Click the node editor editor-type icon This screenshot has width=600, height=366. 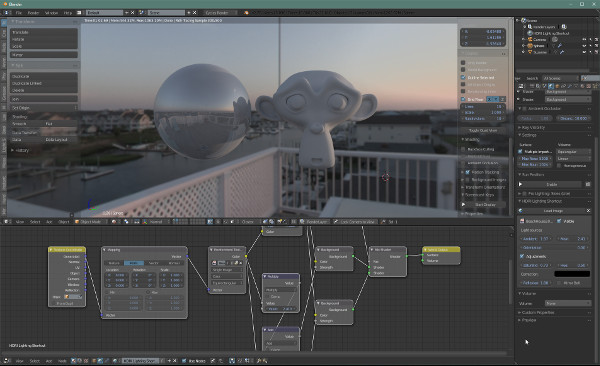[x=7, y=360]
